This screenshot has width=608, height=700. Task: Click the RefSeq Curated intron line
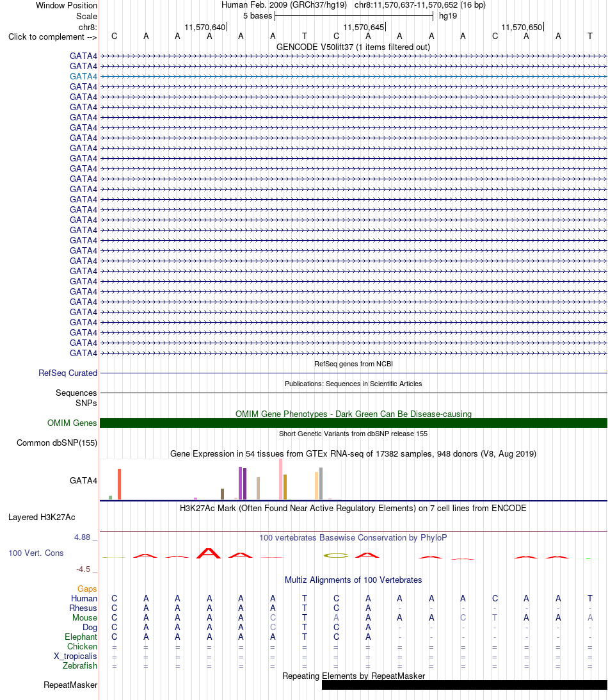pos(353,373)
